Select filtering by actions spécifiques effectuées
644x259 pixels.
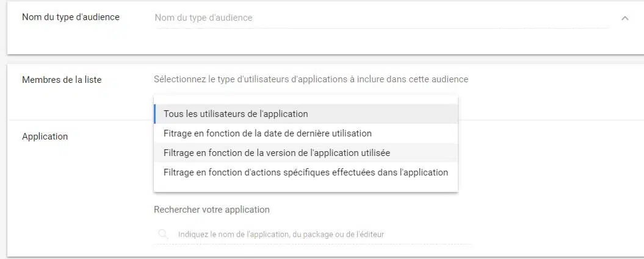click(x=305, y=172)
